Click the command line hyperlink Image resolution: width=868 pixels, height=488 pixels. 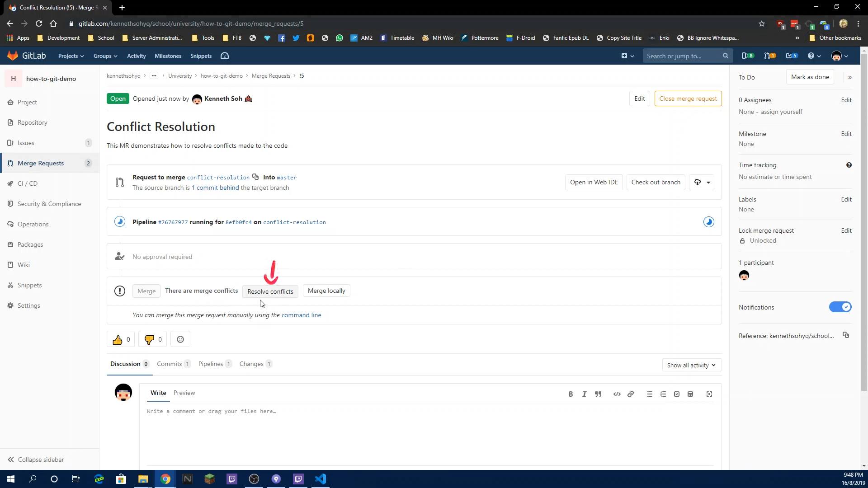(x=302, y=314)
